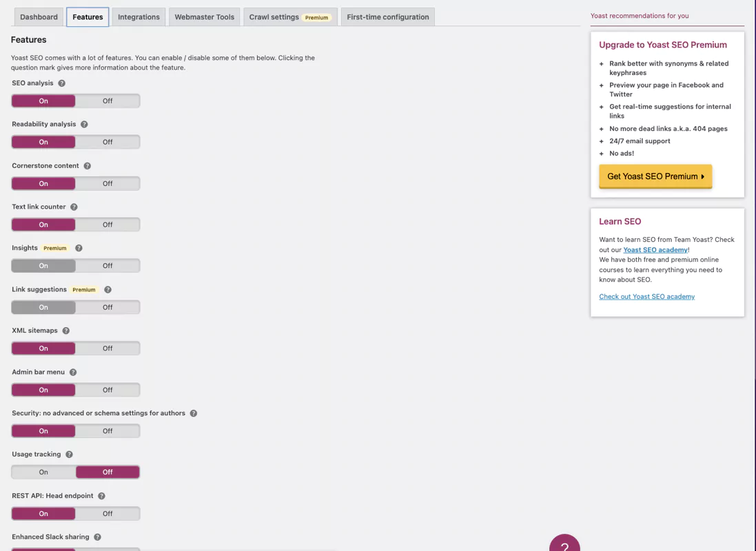Click the Enhanced Slack sharing help icon

pyautogui.click(x=96, y=537)
